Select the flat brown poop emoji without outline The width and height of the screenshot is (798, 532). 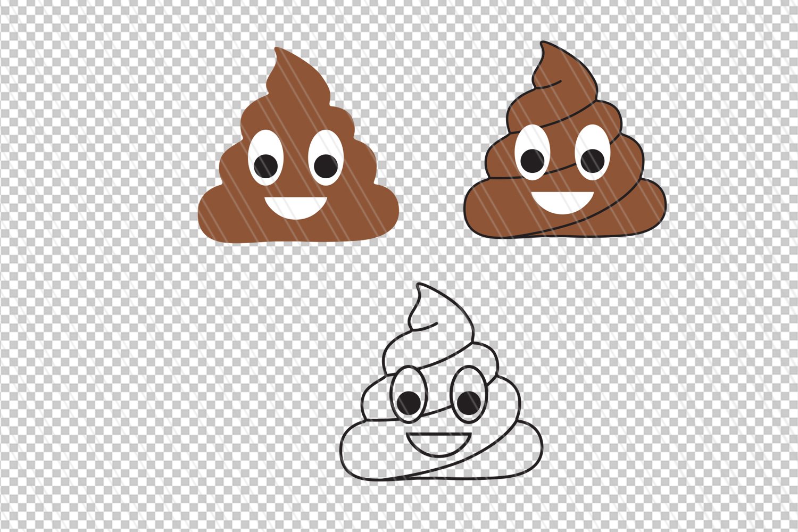tap(298, 146)
